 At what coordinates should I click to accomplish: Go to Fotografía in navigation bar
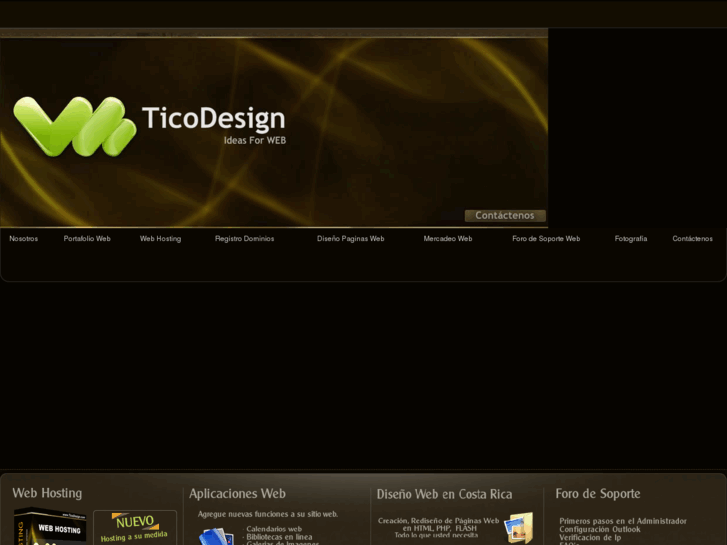coord(631,239)
